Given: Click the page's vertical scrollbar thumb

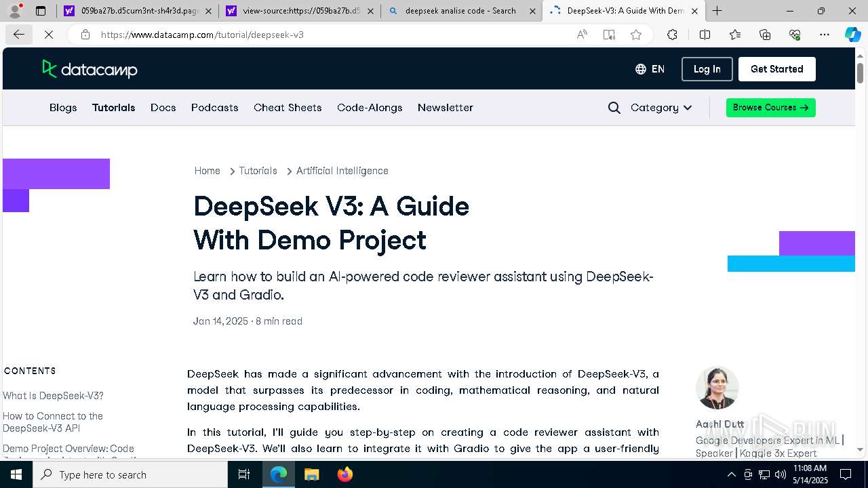Looking at the screenshot, I should (x=860, y=72).
